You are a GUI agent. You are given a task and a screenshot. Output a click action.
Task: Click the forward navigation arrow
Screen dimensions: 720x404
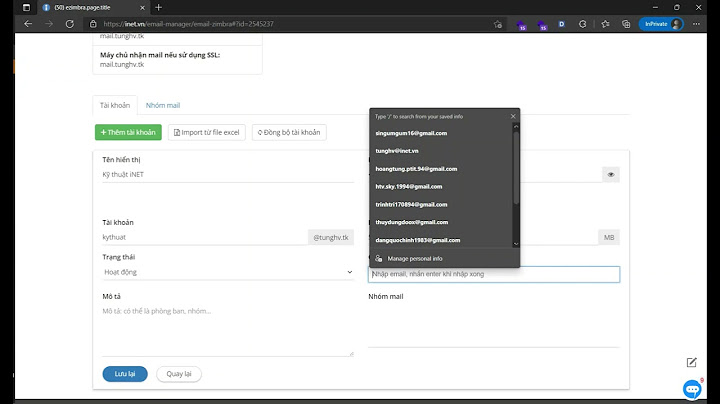49,24
